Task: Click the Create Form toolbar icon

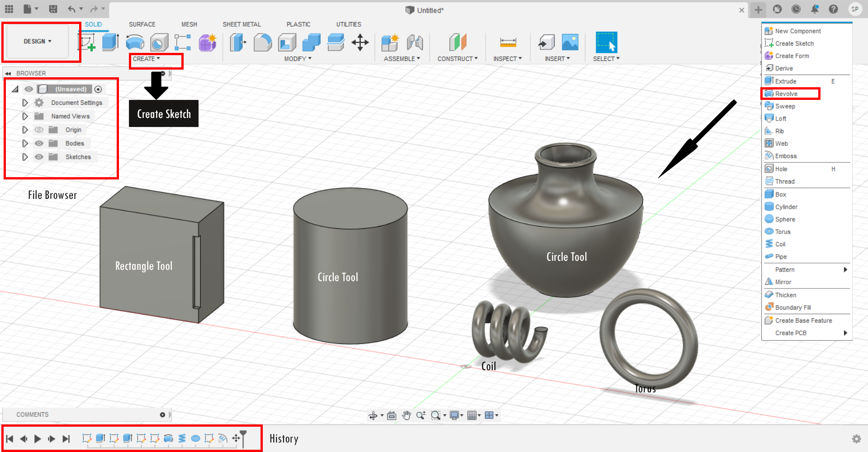Action: pyautogui.click(x=208, y=42)
